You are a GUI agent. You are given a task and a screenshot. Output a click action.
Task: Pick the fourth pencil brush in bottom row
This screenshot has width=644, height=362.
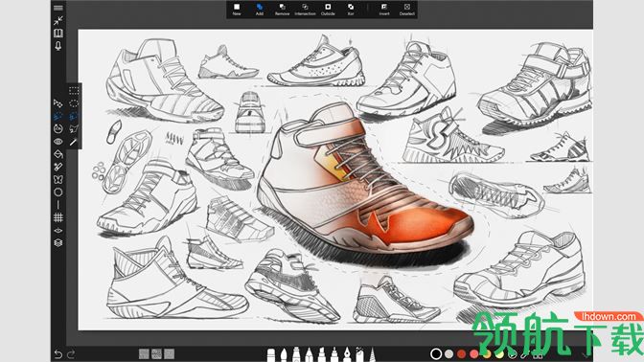[310, 355]
